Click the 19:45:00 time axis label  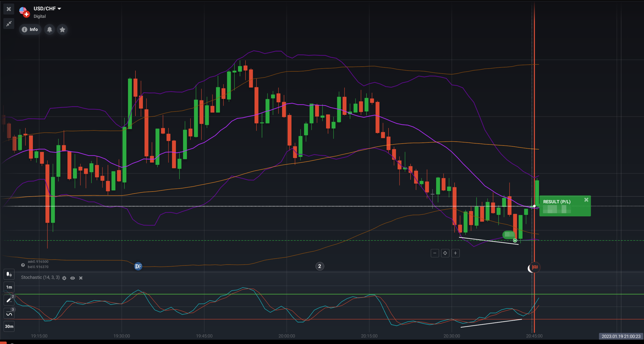pos(204,336)
